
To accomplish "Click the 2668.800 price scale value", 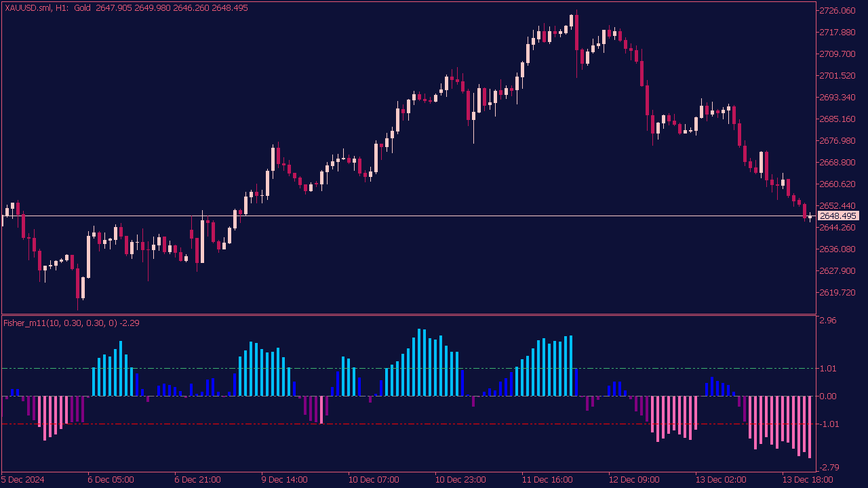I will point(839,163).
